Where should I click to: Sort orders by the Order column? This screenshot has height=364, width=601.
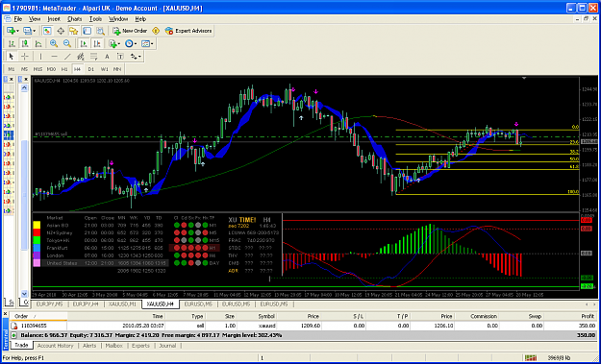point(38,316)
